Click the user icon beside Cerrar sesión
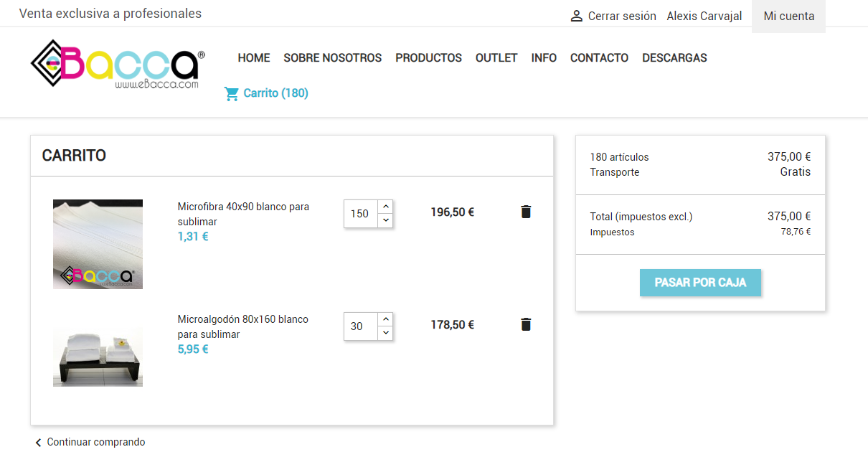The image size is (868, 452). click(576, 16)
